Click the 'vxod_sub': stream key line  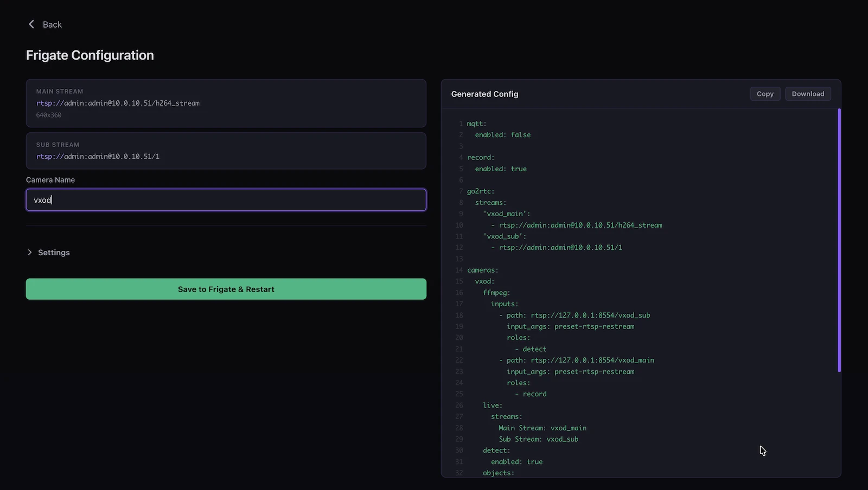tap(505, 236)
